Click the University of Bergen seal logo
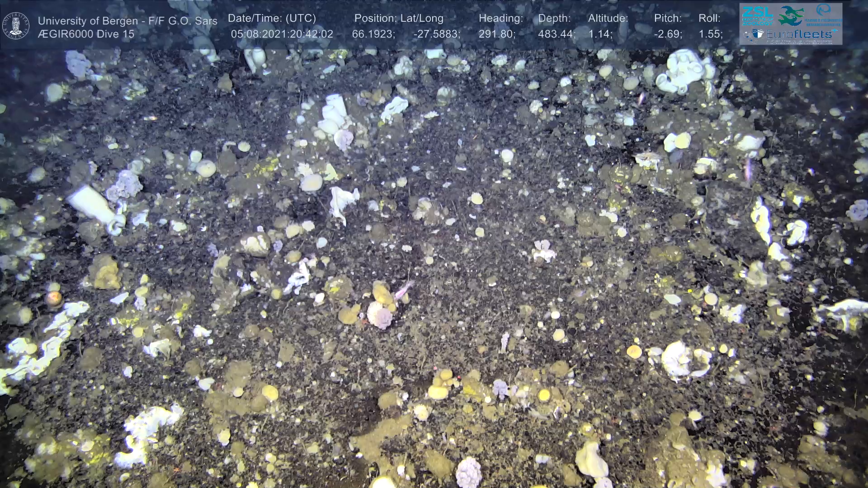868x488 pixels. pos(16,25)
